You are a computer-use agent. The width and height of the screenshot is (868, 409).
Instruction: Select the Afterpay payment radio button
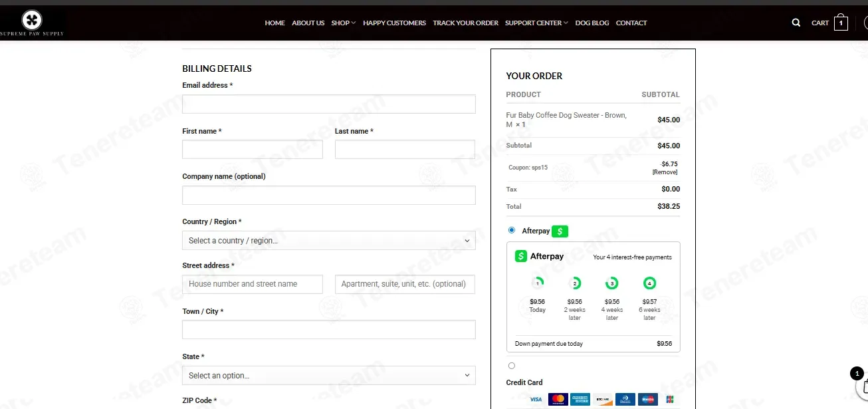coord(512,230)
